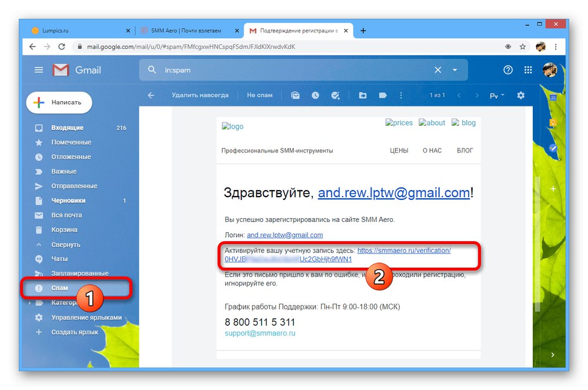Close the SMM Aero tab
The width and height of the screenshot is (588, 390).
point(236,31)
